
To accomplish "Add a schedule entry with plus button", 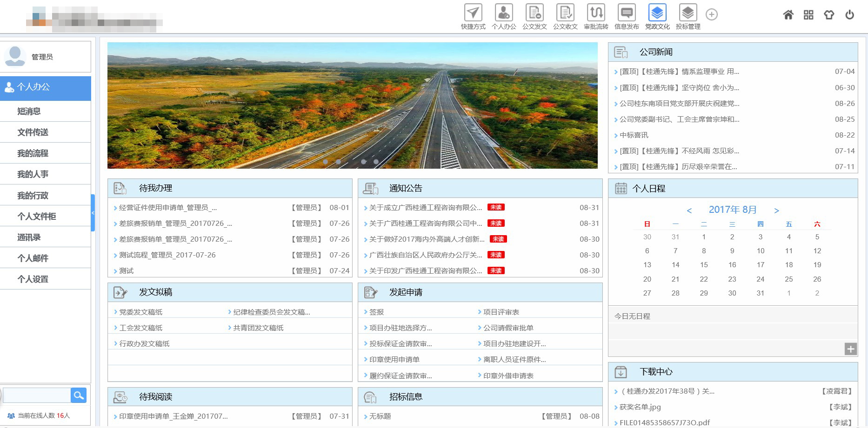I will (850, 349).
